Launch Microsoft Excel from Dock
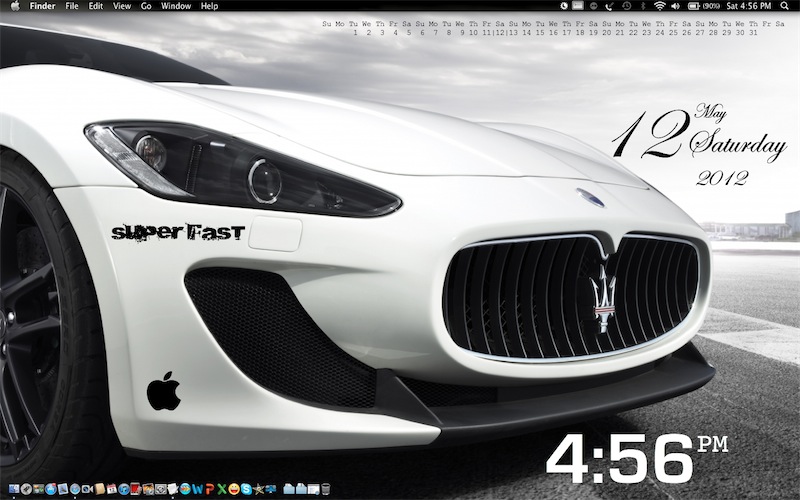The height and width of the screenshot is (500, 800). 222,489
